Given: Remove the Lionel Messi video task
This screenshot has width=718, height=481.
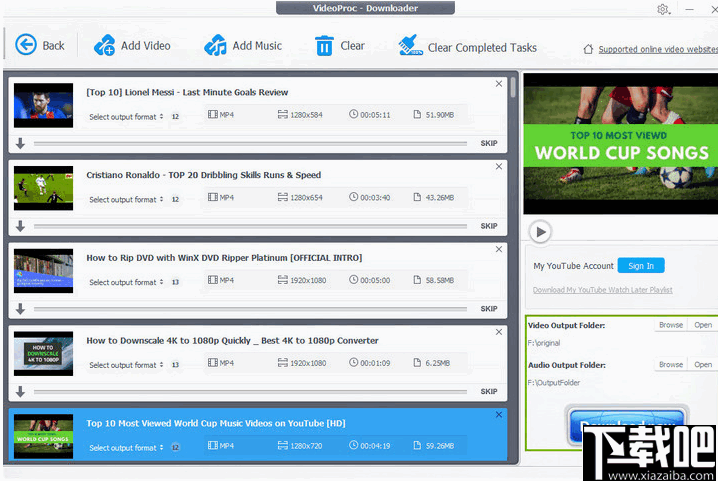Looking at the screenshot, I should (499, 83).
